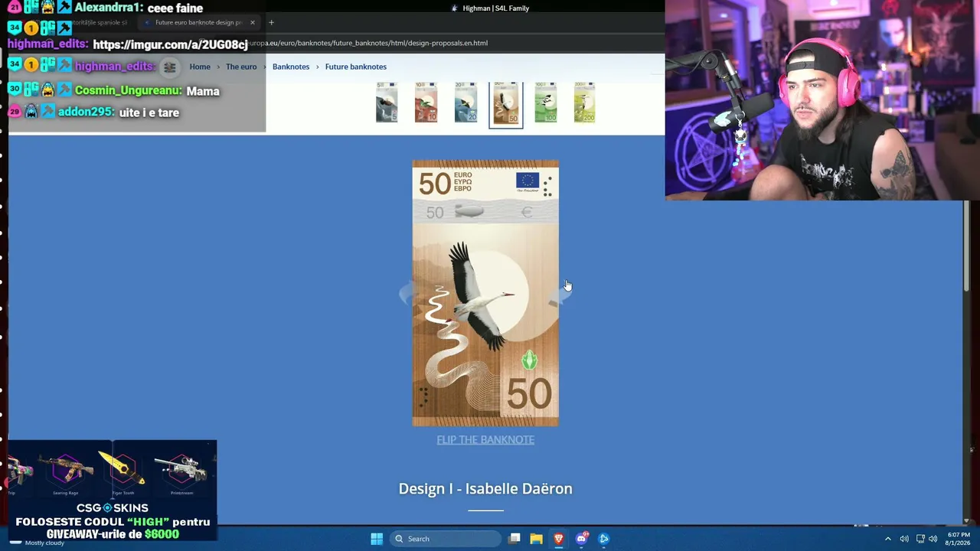980x551 pixels.
Task: Show hidden system tray icons
Action: [888, 539]
